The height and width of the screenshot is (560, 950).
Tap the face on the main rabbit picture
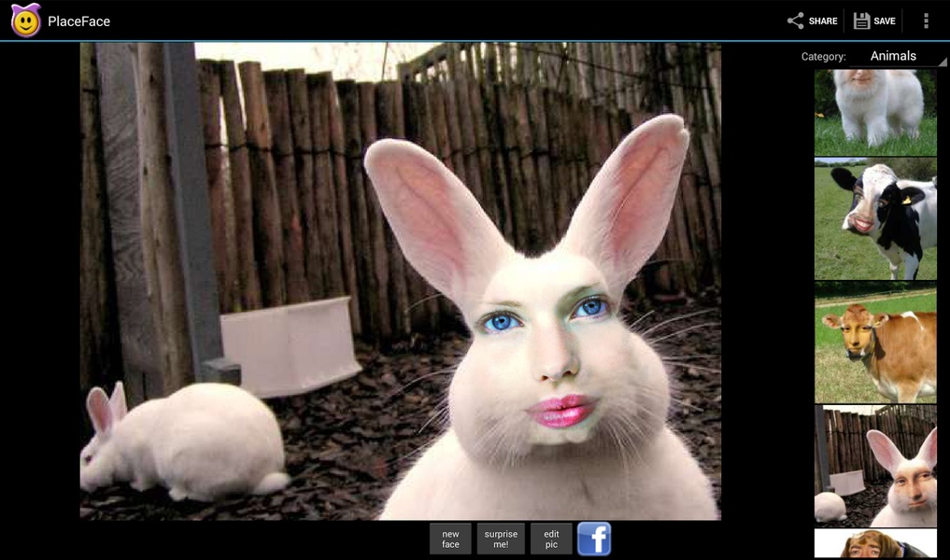click(x=547, y=351)
